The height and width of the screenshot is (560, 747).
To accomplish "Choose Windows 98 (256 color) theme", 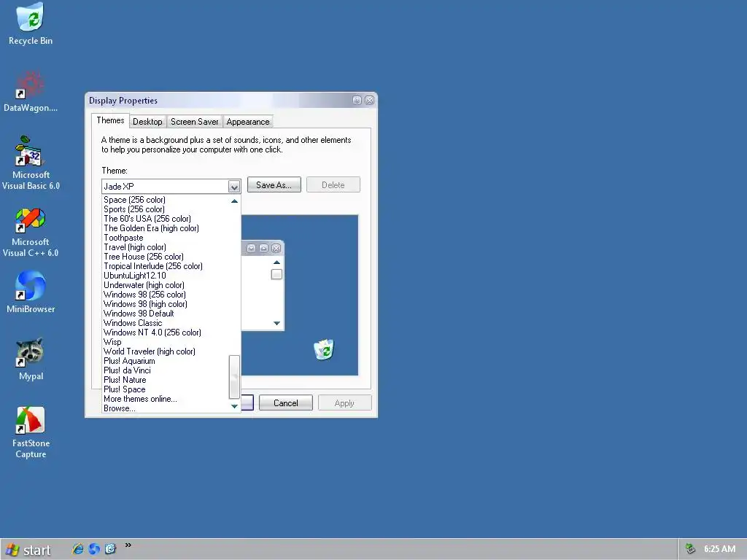I will tap(166, 295).
